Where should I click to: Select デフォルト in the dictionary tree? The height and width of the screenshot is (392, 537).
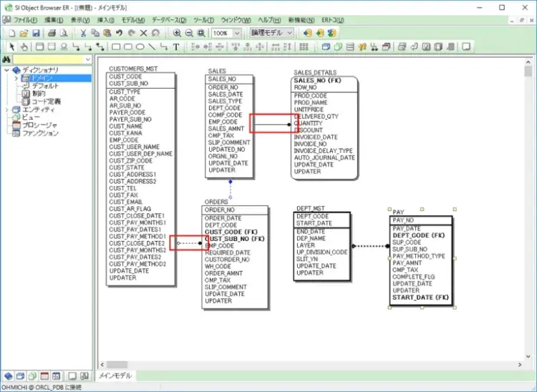(x=45, y=86)
